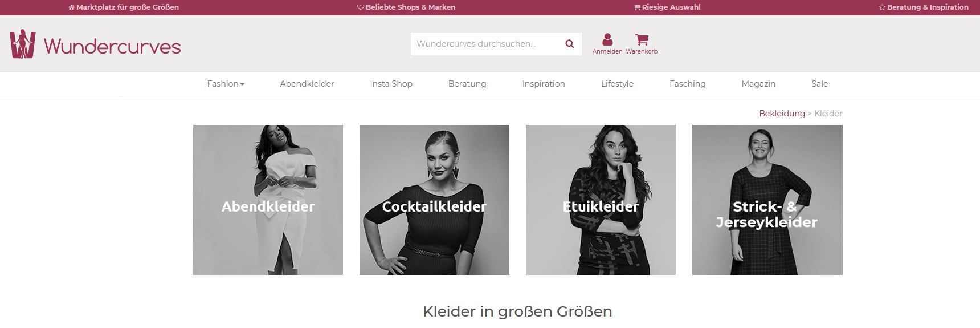
Task: Open the Strick- & Jerseykleider tile
Action: [767, 200]
